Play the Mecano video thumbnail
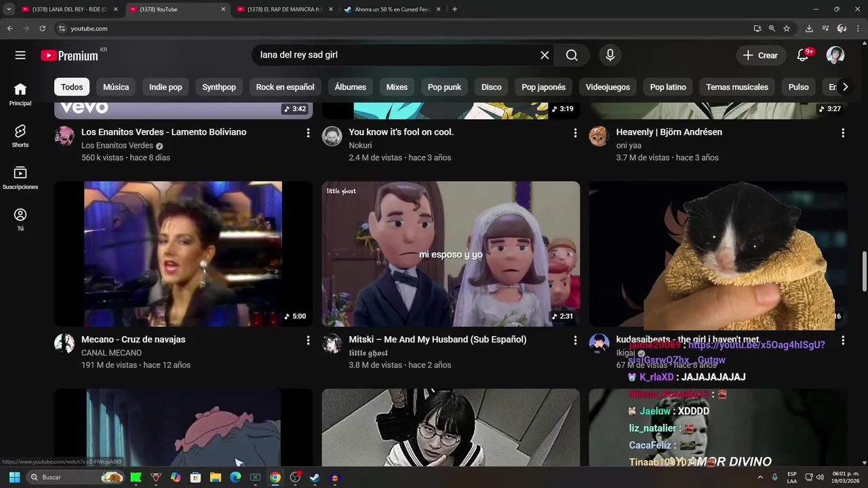 (183, 254)
